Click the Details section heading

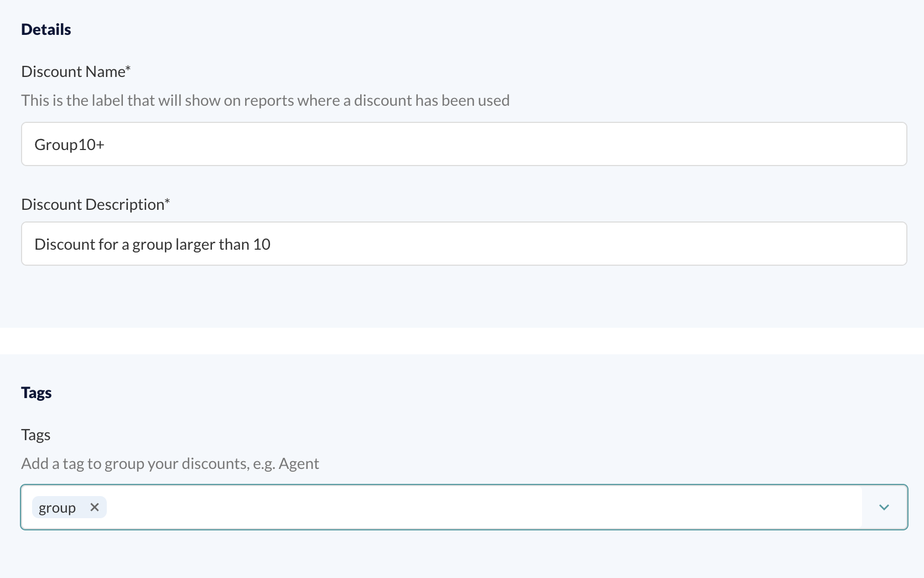[x=46, y=29]
